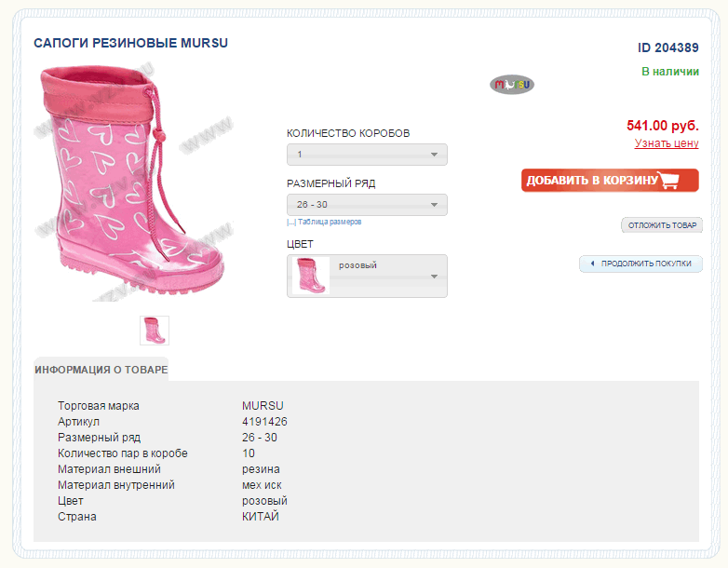Open the Количество коробов dropdown
The width and height of the screenshot is (728, 568).
pyautogui.click(x=367, y=155)
